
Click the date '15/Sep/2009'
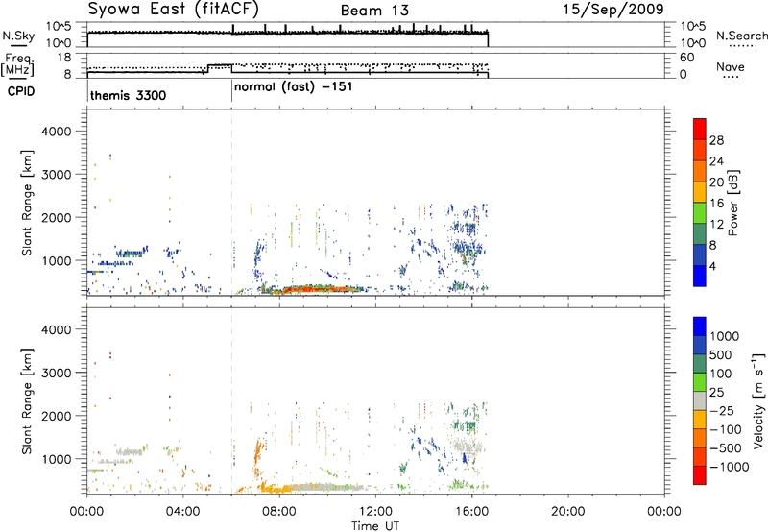tap(613, 9)
